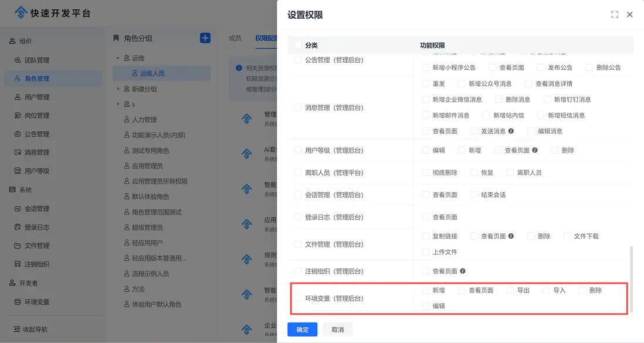Click the 取消 button
The height and width of the screenshot is (343, 644).
coord(338,330)
